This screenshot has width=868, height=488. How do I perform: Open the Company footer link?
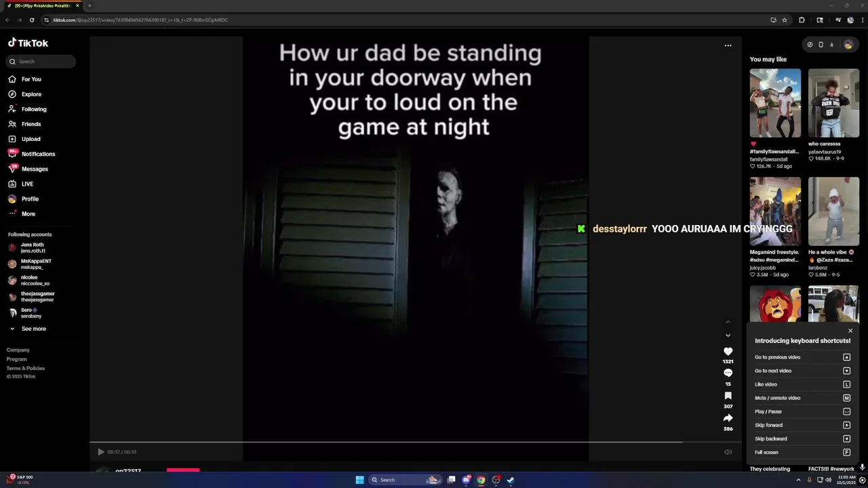tap(18, 350)
